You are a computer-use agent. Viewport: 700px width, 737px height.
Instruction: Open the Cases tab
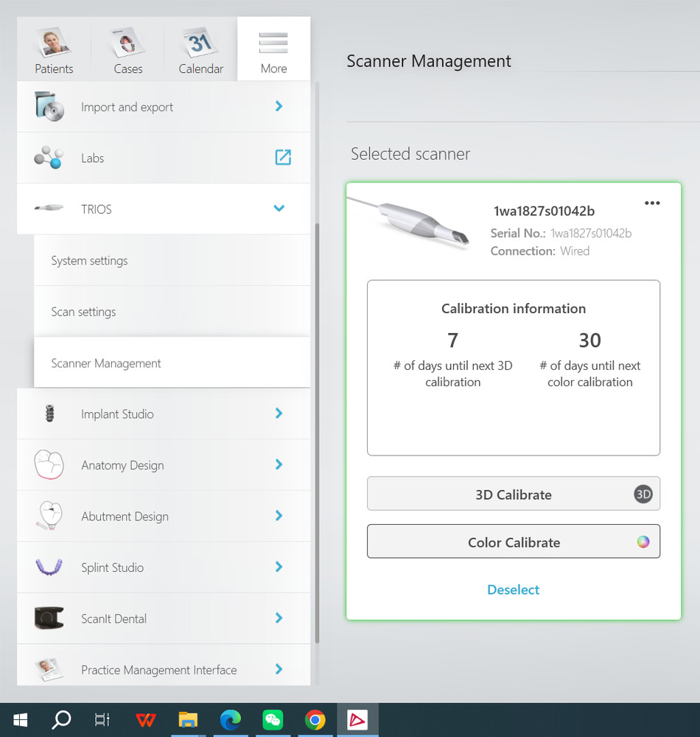(127, 49)
